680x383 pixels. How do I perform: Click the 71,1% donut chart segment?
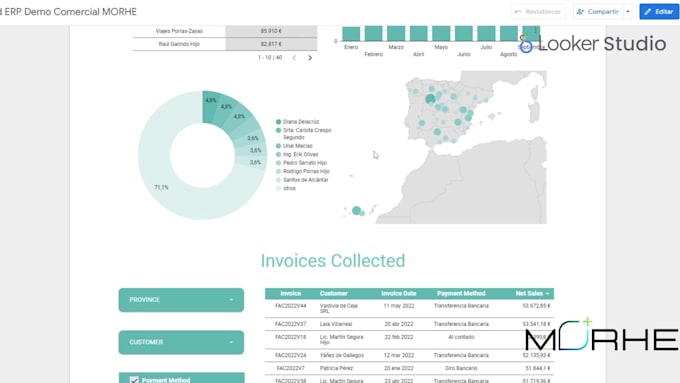161,187
